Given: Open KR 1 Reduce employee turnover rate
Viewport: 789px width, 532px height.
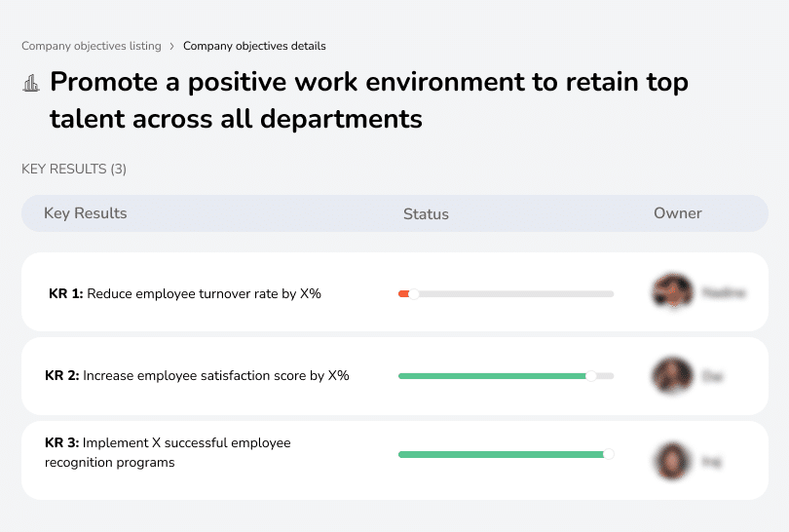Looking at the screenshot, I should point(185,292).
